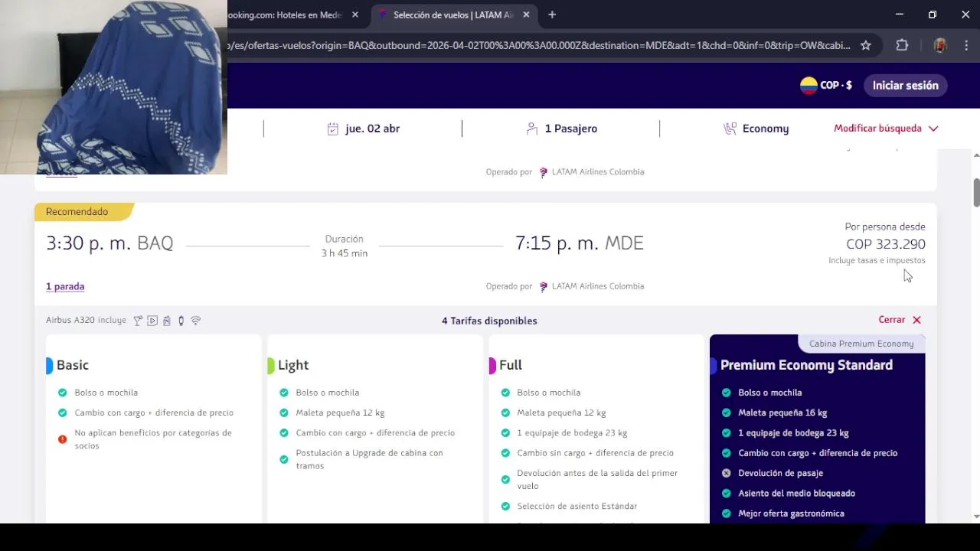Click No aplican beneficios por categorías text
Viewport: 980px width, 551px height.
[153, 439]
